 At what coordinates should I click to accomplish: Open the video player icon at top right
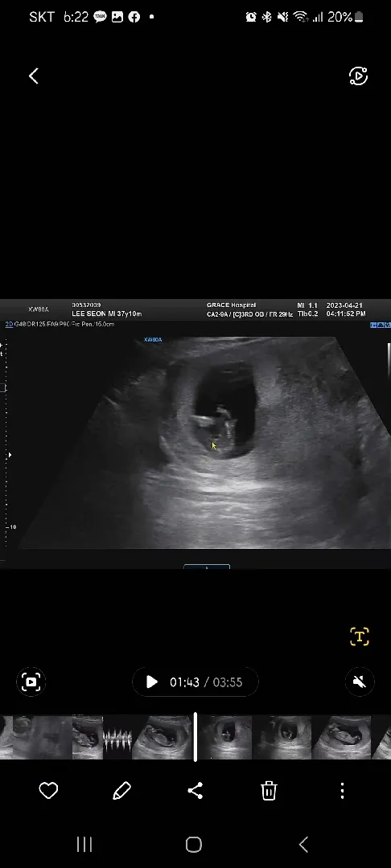(358, 76)
